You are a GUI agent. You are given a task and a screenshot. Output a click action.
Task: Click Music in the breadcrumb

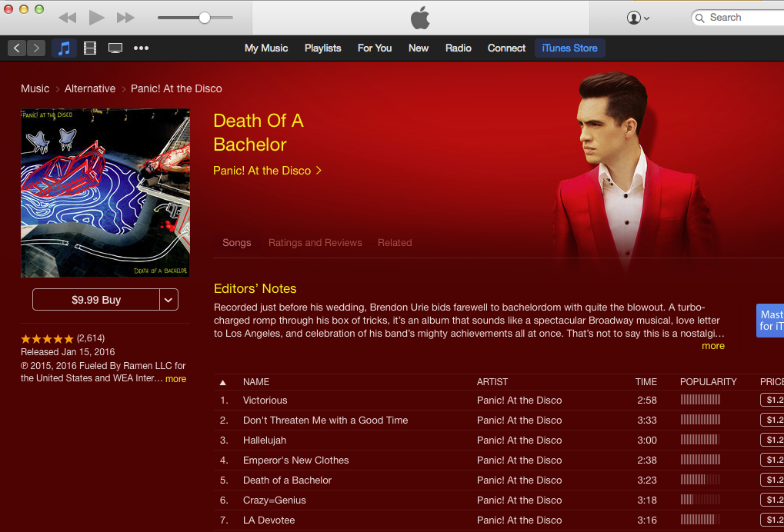click(35, 88)
